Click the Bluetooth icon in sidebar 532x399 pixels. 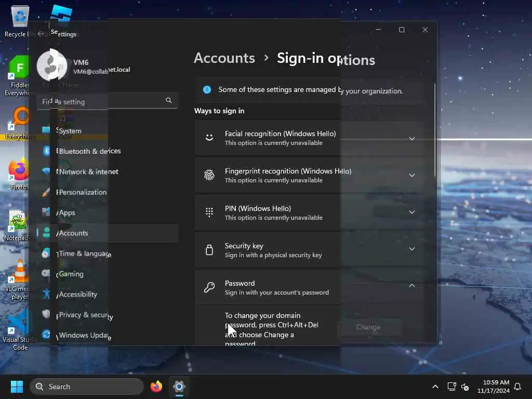coord(46,151)
